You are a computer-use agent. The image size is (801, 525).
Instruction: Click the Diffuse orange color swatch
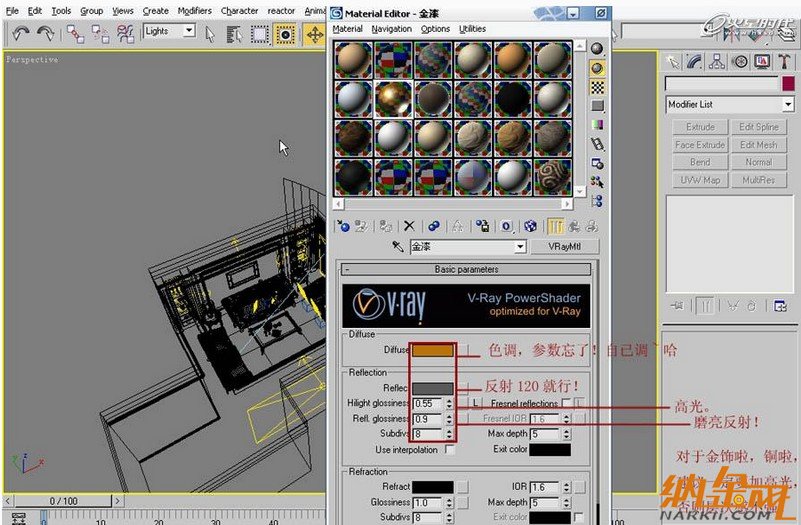[x=433, y=350]
